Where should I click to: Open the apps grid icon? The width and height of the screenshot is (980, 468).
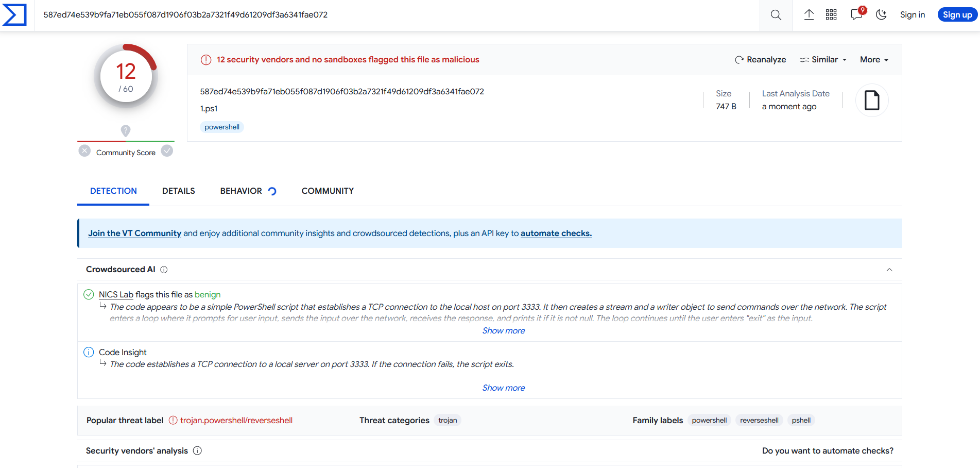tap(831, 15)
